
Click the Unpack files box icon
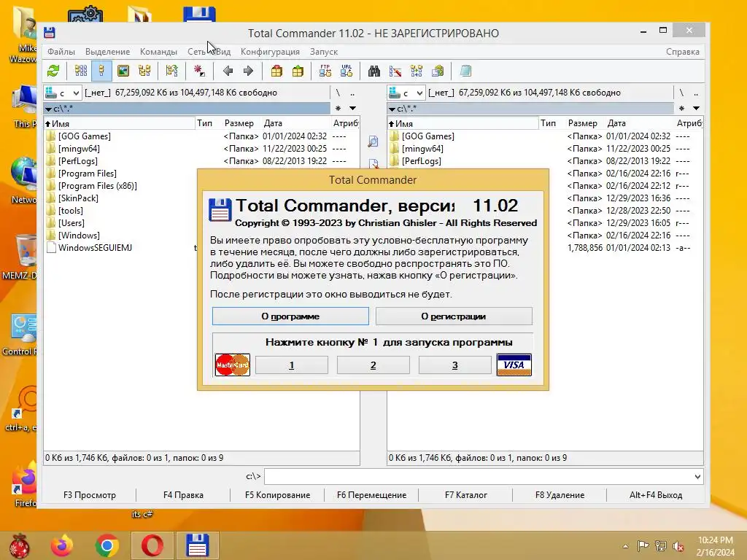pyautogui.click(x=298, y=71)
